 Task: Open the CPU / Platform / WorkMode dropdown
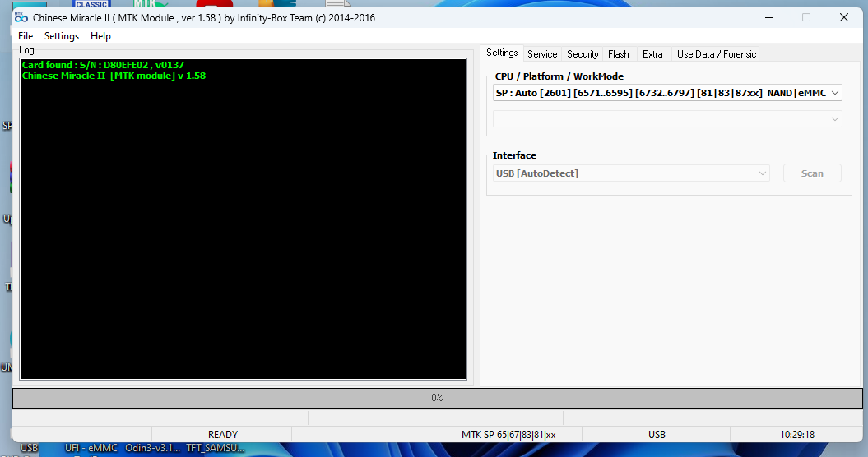(x=667, y=93)
